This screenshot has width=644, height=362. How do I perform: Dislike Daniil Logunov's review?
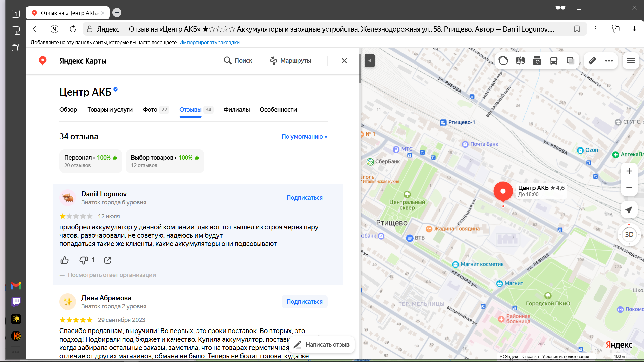[84, 260]
